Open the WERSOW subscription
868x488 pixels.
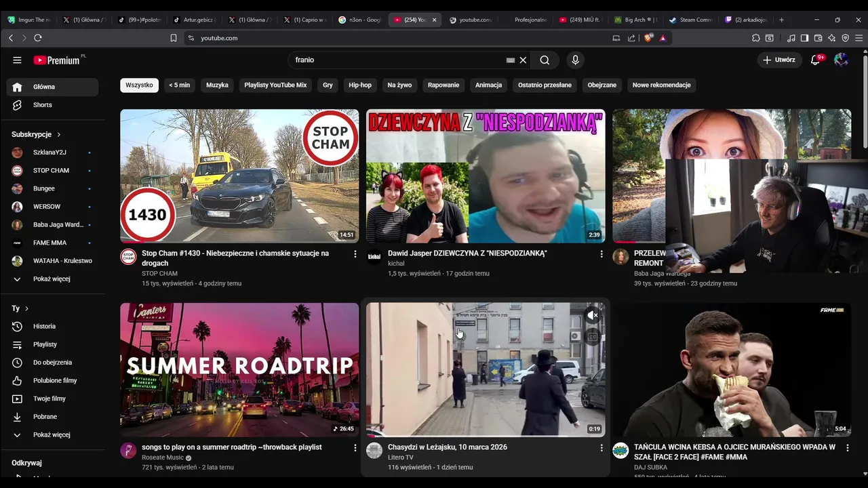pos(53,207)
